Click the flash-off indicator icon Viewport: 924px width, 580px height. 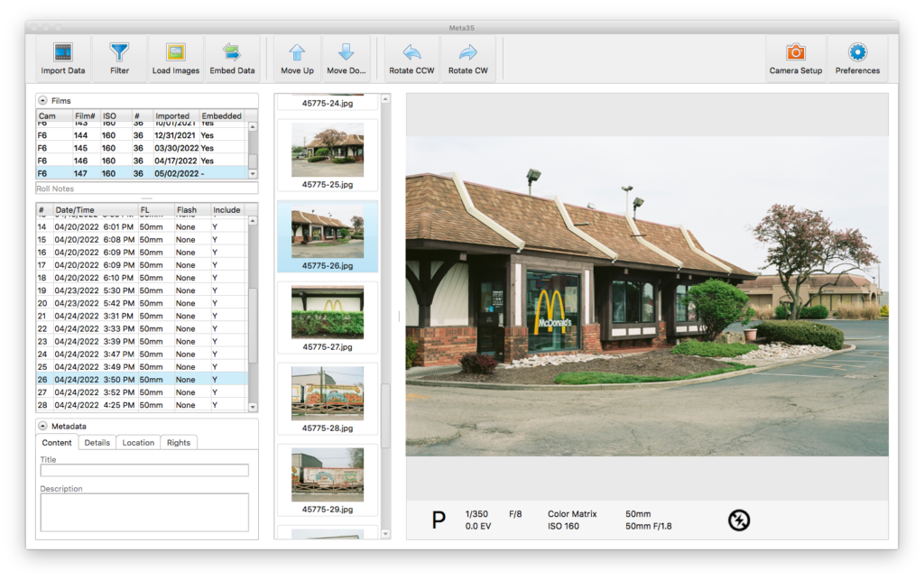coord(739,520)
